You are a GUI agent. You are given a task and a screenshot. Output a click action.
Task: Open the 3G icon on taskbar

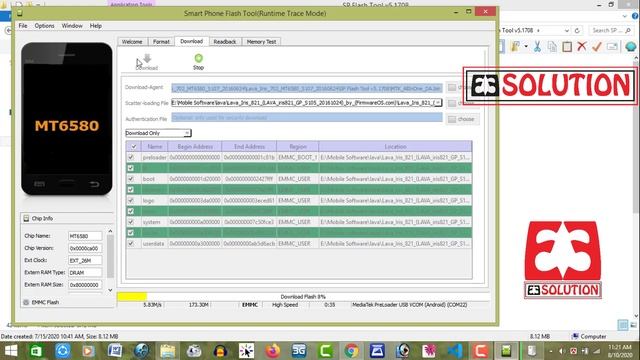(x=299, y=351)
